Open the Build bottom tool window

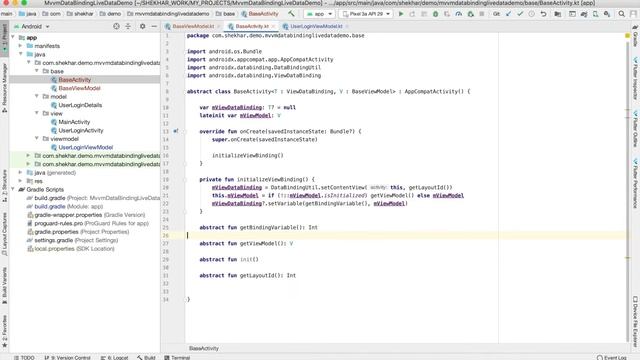pyautogui.click(x=146, y=358)
